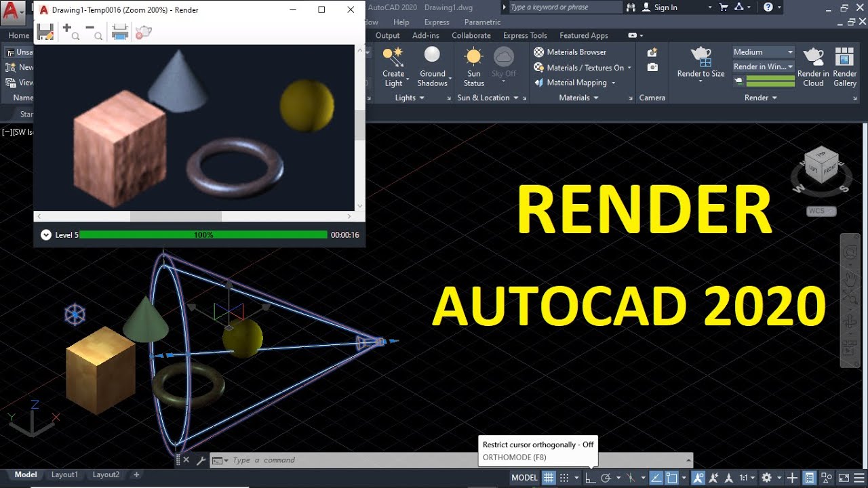The height and width of the screenshot is (488, 868).
Task: Switch to the Layout2 tab
Action: pos(106,475)
